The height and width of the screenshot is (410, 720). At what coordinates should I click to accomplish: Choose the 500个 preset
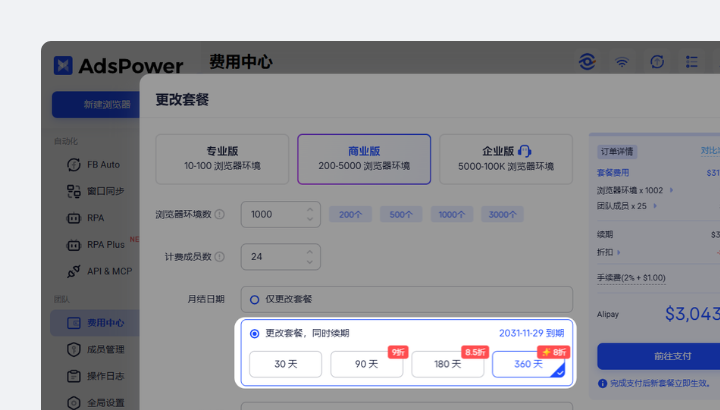401,214
